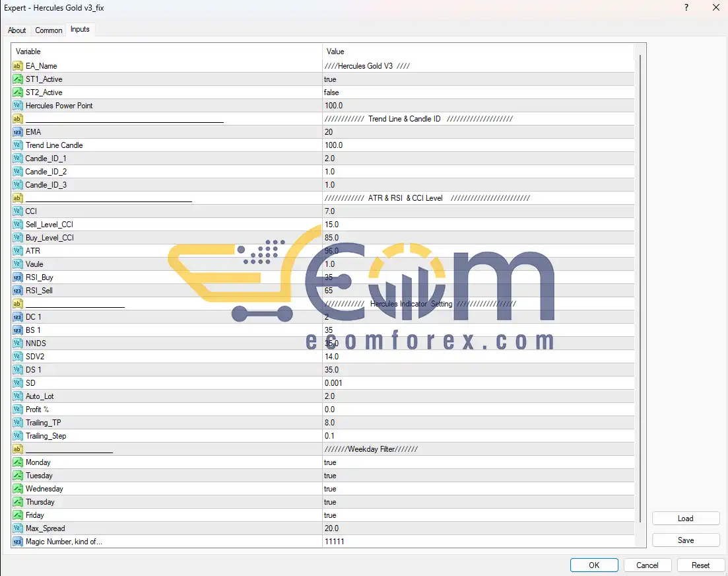Viewport: 728px width, 576px height.
Task: Click the icon beside Magic Number row
Action: pos(18,542)
